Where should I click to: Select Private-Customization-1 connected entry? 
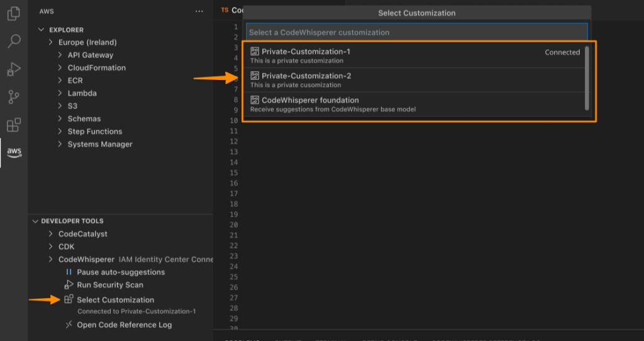pyautogui.click(x=416, y=55)
